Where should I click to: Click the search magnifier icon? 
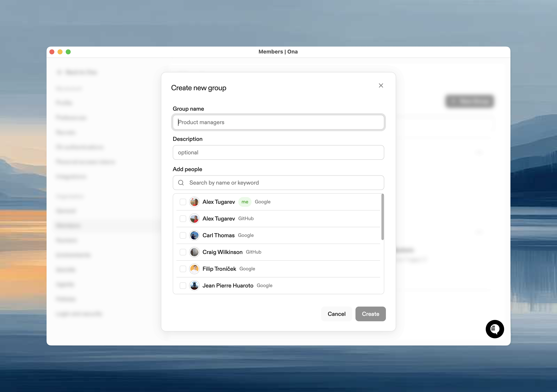click(x=181, y=183)
